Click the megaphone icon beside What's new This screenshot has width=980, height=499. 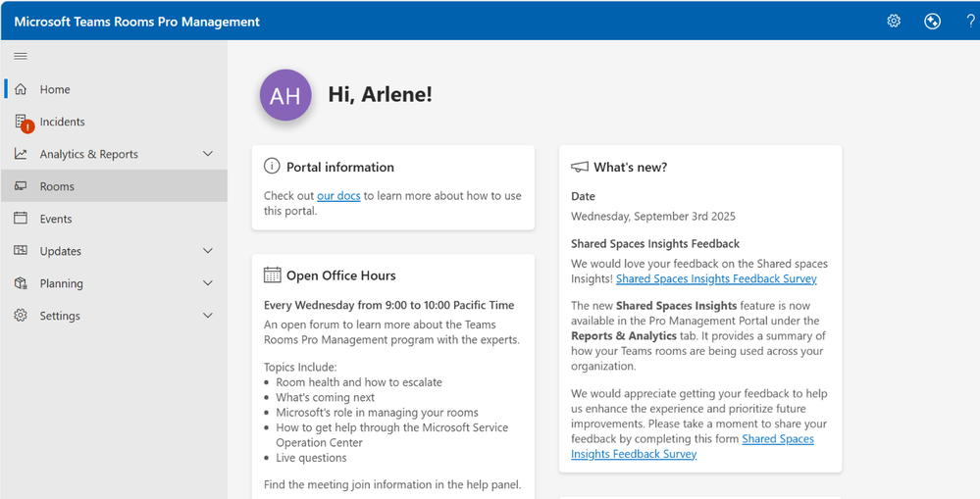[580, 168]
